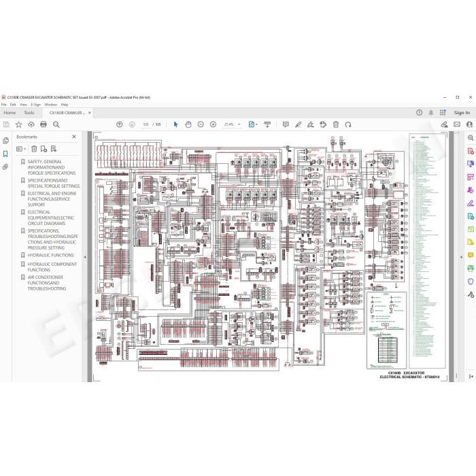Zoom in with plus icon
476x476 pixels.
pos(213,124)
